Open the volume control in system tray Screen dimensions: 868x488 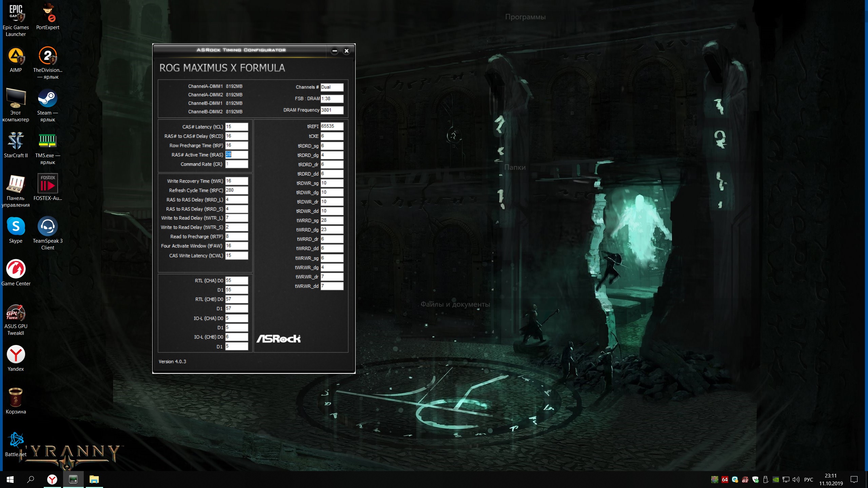pos(796,479)
